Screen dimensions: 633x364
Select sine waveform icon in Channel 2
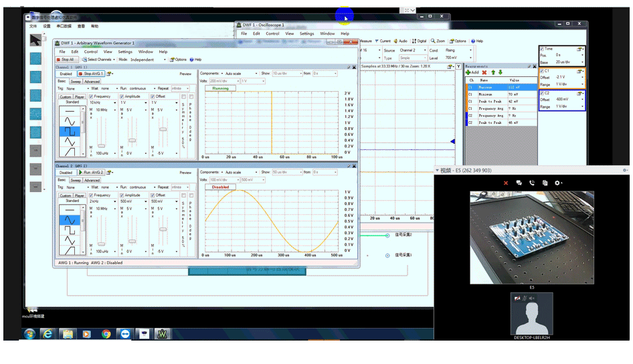pyautogui.click(x=70, y=219)
